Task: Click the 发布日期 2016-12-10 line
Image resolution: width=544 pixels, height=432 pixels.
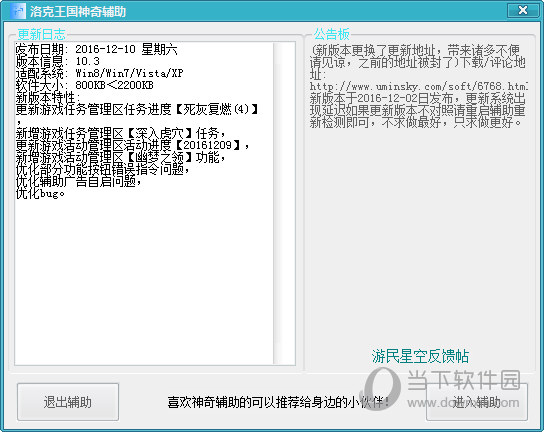Action: [97, 49]
